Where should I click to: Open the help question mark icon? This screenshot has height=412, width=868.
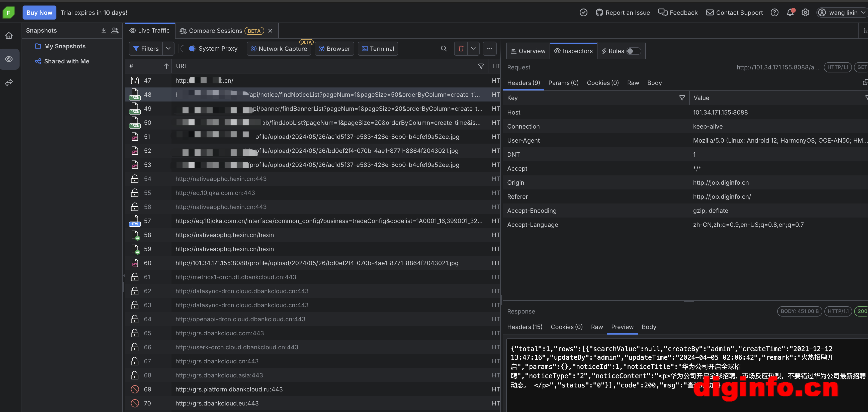774,13
